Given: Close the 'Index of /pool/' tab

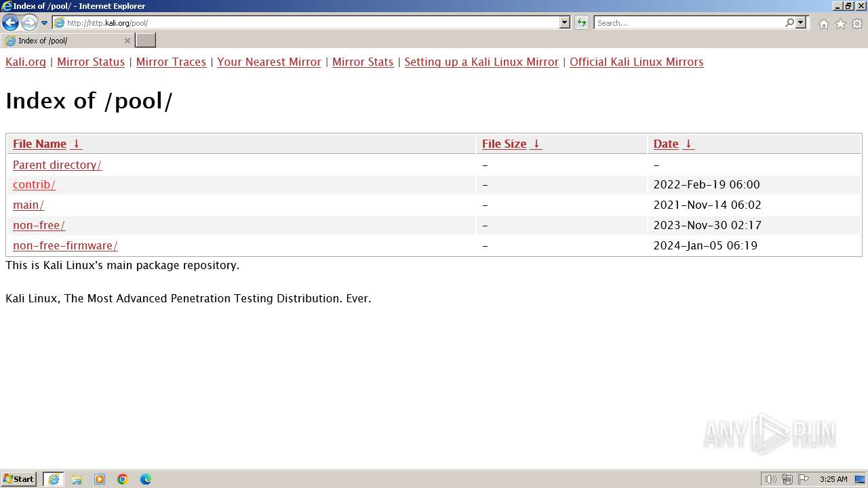Looking at the screenshot, I should pyautogui.click(x=127, y=41).
